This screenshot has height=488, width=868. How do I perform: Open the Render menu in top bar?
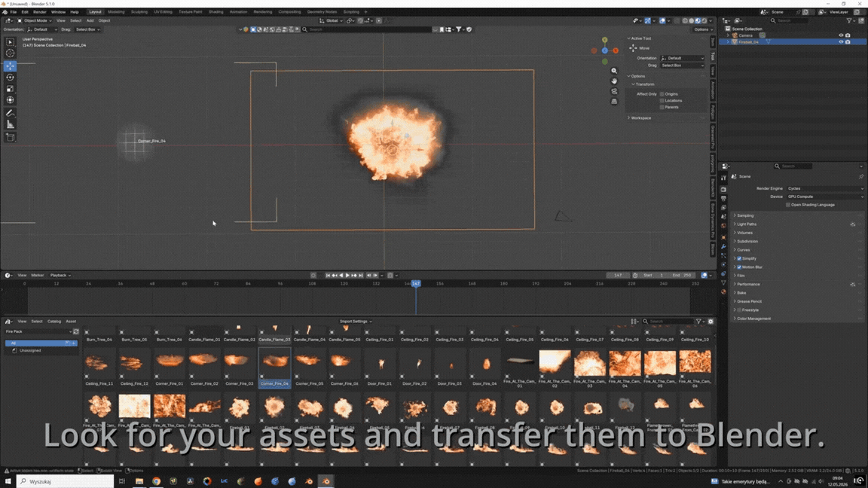[x=40, y=11]
